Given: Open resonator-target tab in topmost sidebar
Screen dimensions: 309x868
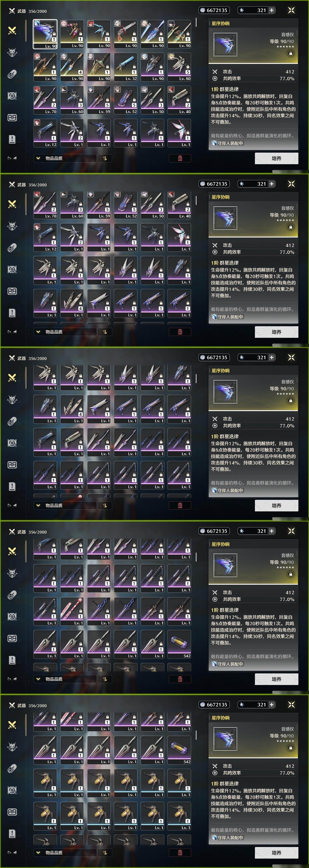Looking at the screenshot, I should coord(12,96).
